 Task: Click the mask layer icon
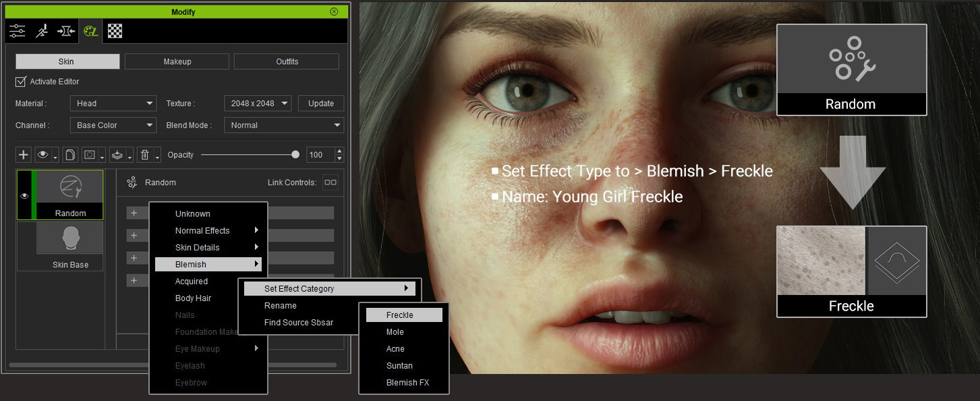(x=89, y=155)
